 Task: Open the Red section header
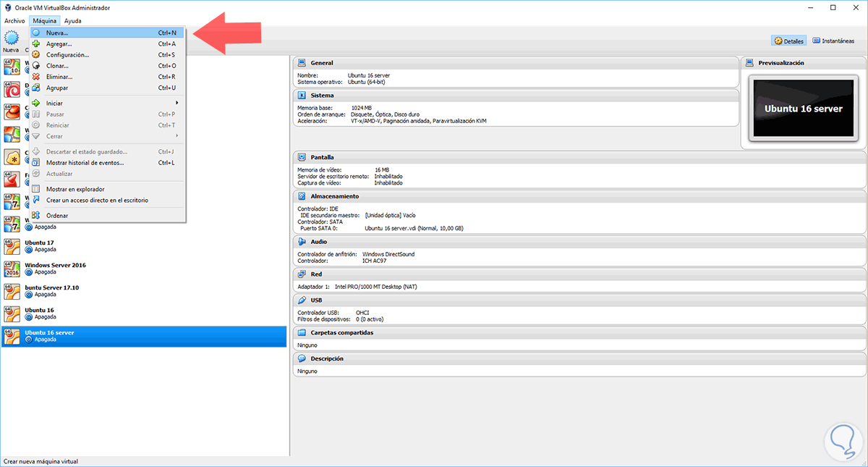tap(579, 274)
